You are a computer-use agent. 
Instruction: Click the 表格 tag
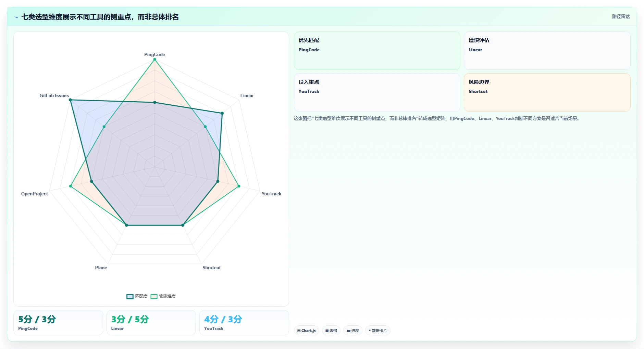tap(331, 331)
